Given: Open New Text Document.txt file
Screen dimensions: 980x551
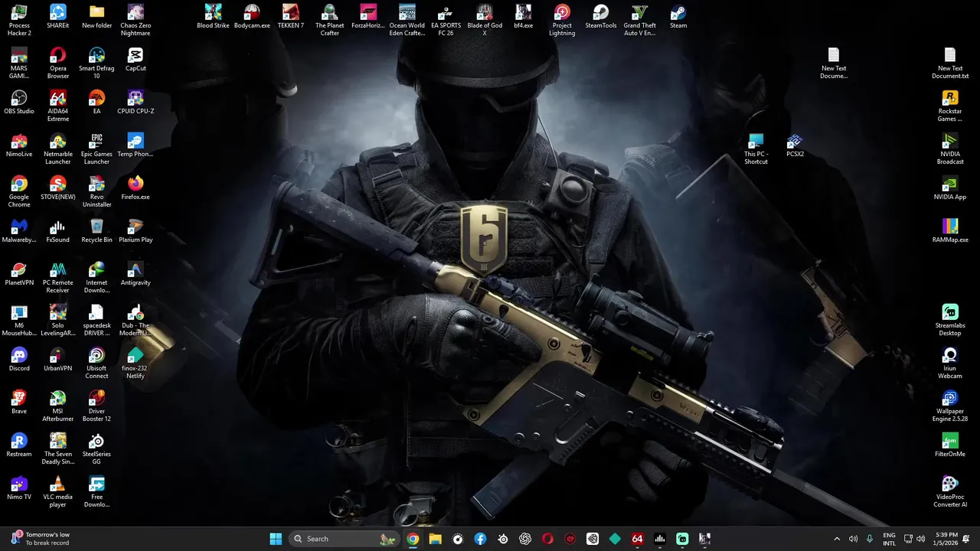Looking at the screenshot, I should (950, 63).
